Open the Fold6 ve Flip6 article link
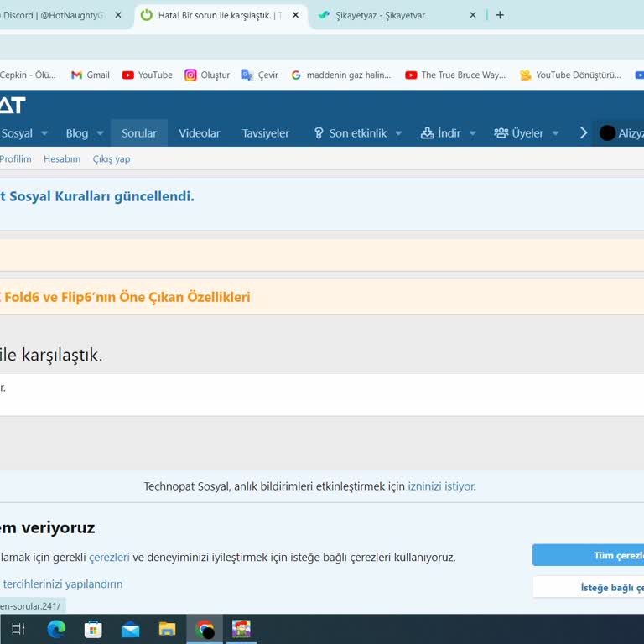 125,297
